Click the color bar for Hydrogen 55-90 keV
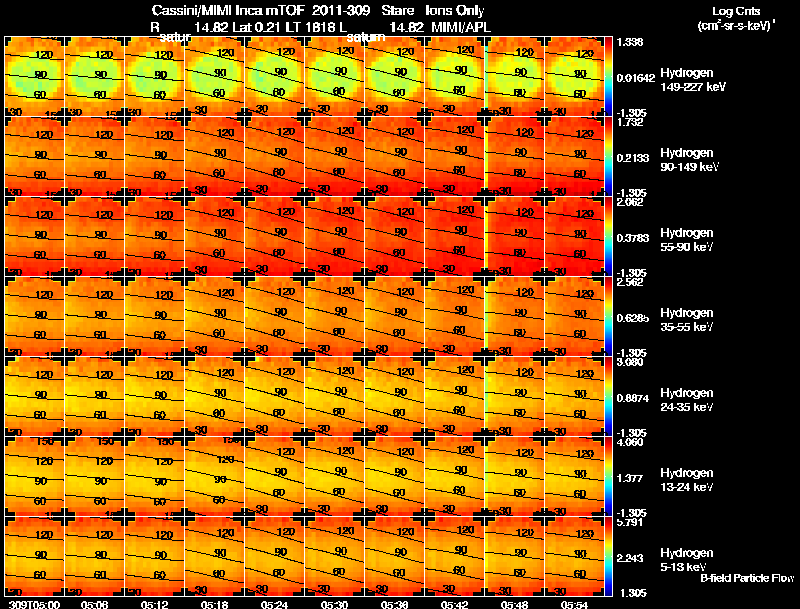 [608, 237]
